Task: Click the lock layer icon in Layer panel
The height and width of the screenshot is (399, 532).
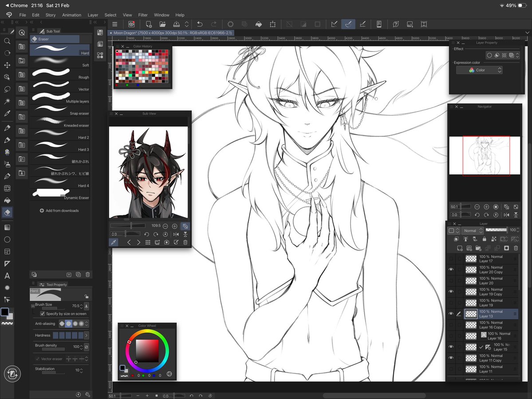Action: click(x=484, y=239)
